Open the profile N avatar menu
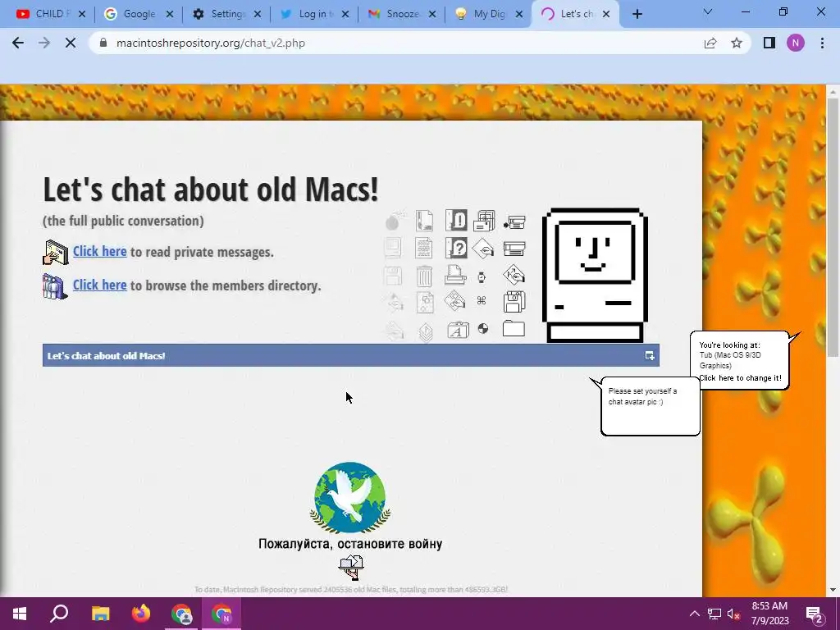The height and width of the screenshot is (630, 840). tap(796, 43)
